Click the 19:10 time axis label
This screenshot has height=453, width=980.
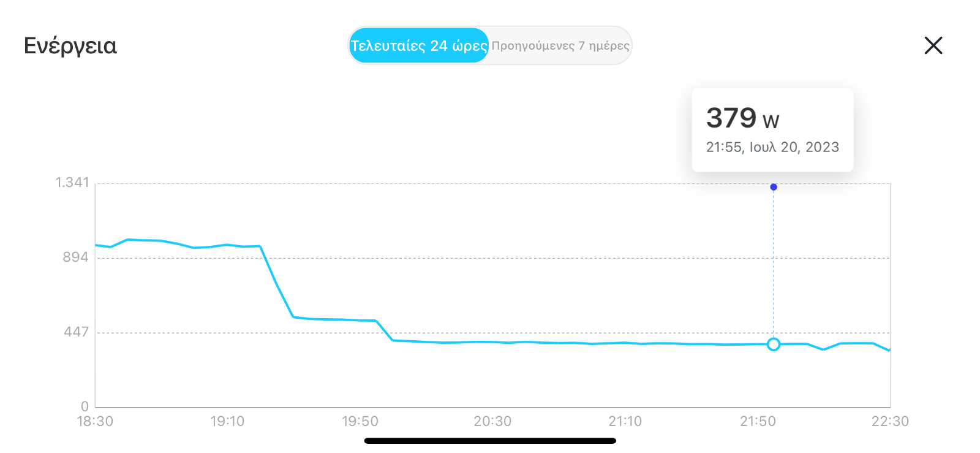point(227,421)
